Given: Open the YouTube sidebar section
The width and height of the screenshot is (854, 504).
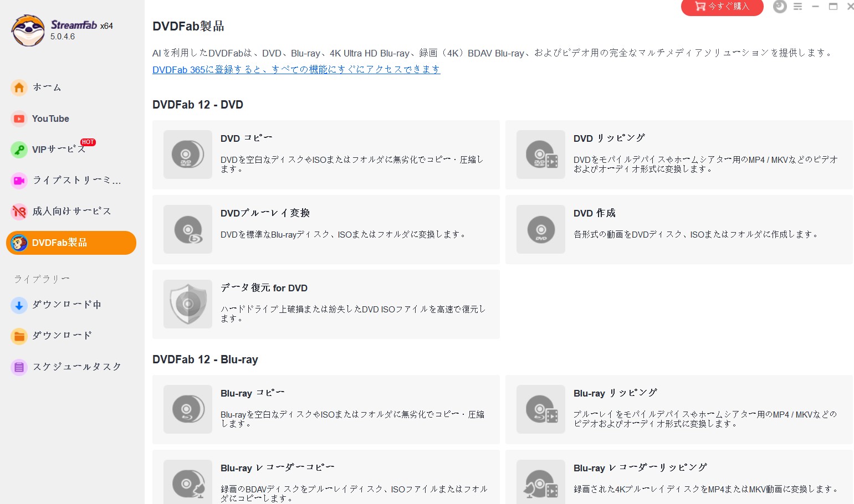Looking at the screenshot, I should coord(50,119).
